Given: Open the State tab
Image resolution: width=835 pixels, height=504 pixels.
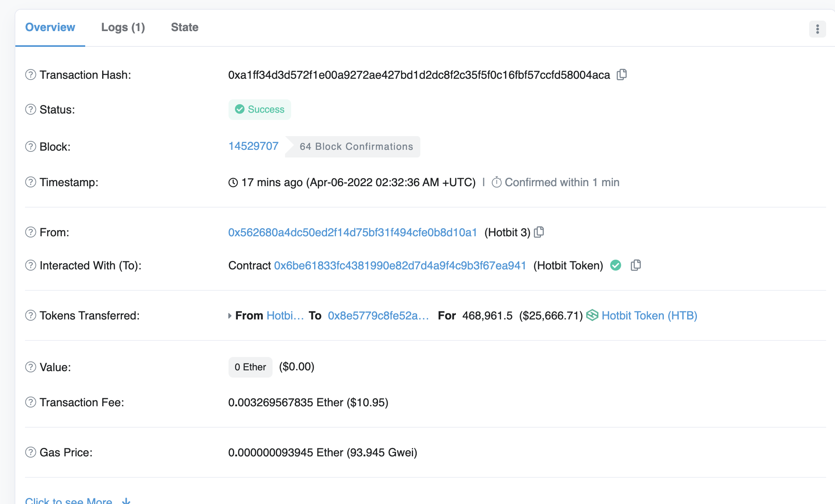Looking at the screenshot, I should click(185, 27).
